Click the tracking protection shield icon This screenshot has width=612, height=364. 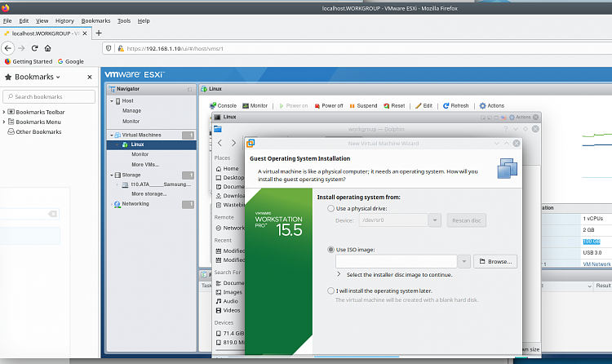pyautogui.click(x=109, y=48)
